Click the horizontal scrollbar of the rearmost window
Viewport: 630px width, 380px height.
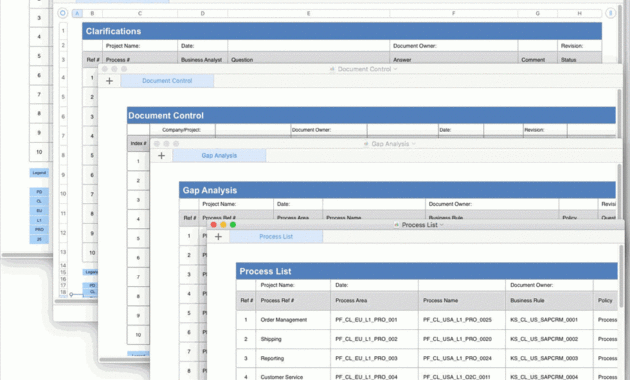point(27,255)
